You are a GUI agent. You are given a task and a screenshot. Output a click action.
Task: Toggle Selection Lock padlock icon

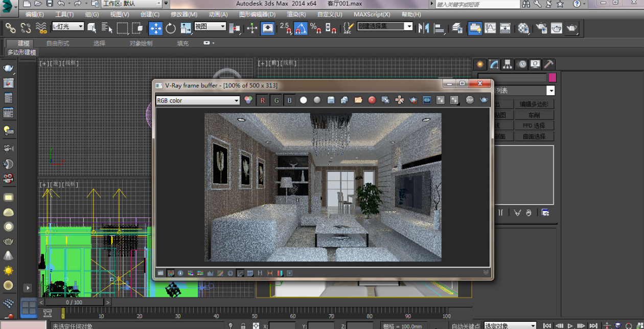(x=243, y=325)
